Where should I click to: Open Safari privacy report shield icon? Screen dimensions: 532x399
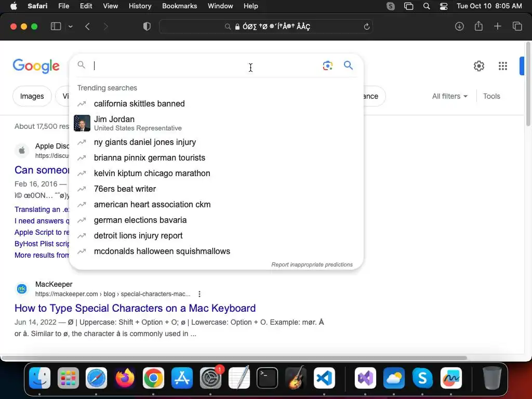[147, 26]
